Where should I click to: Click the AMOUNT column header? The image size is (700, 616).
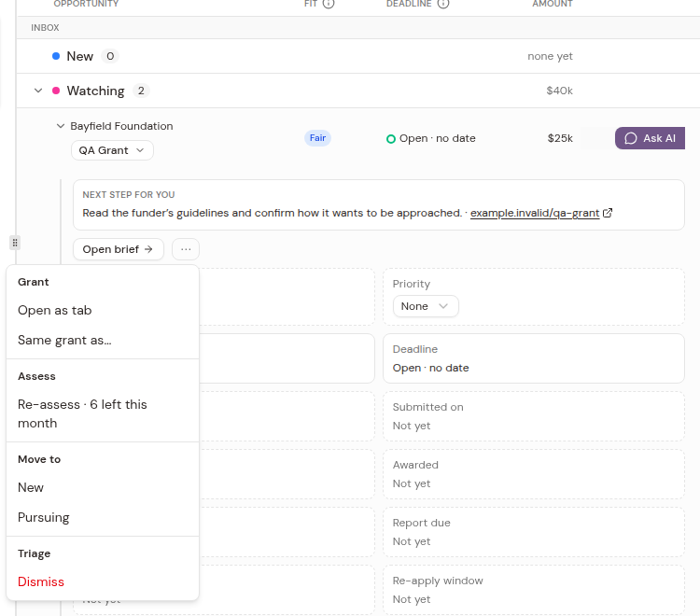[x=553, y=4]
